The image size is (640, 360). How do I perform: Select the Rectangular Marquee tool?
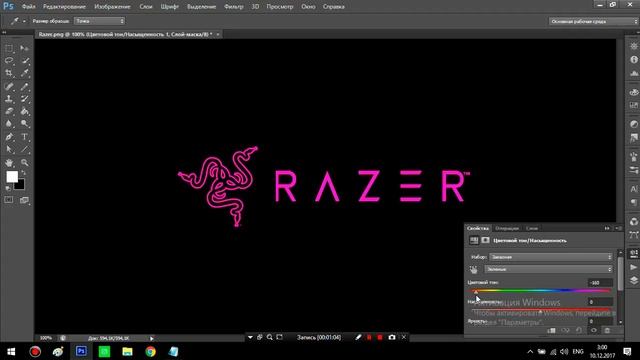pyautogui.click(x=9, y=48)
